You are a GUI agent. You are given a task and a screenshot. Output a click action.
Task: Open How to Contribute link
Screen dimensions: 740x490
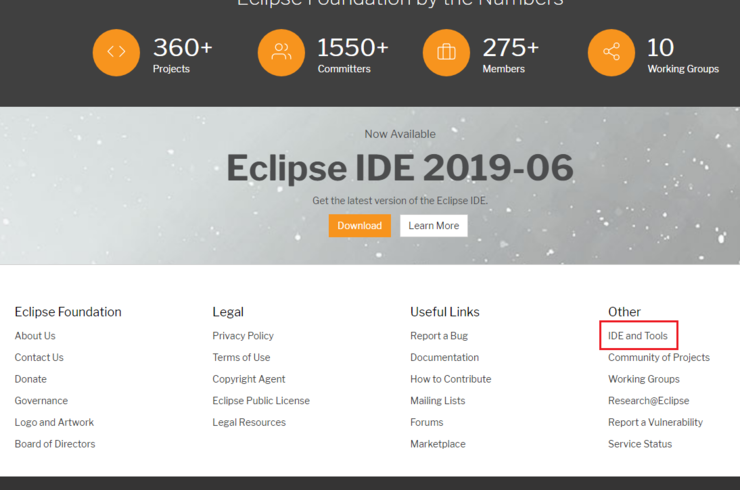tap(451, 379)
